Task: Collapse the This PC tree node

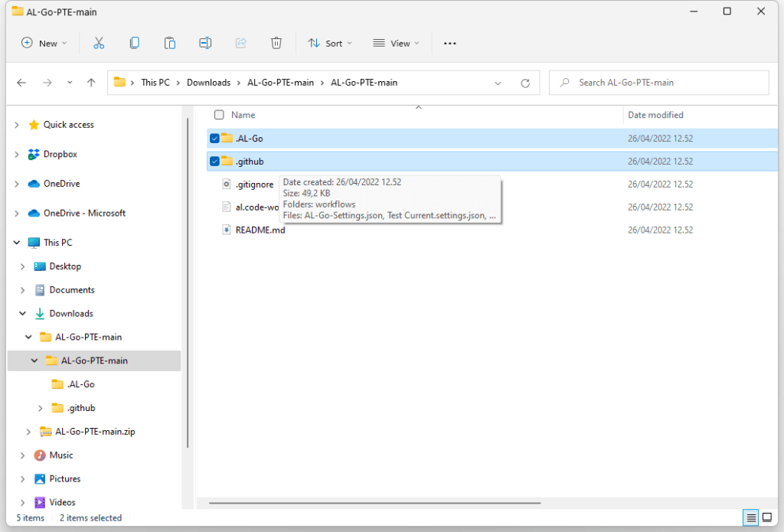Action: coord(17,243)
